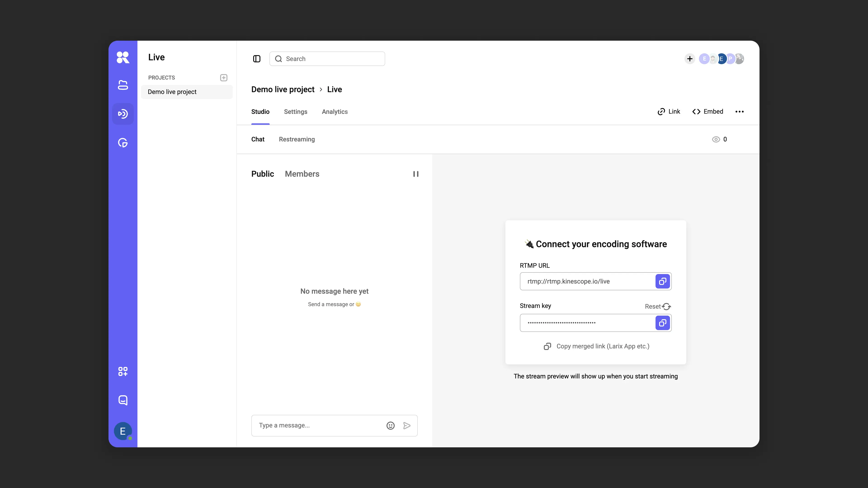Viewport: 868px width, 488px height.
Task: Show the Public chat
Action: tap(262, 174)
